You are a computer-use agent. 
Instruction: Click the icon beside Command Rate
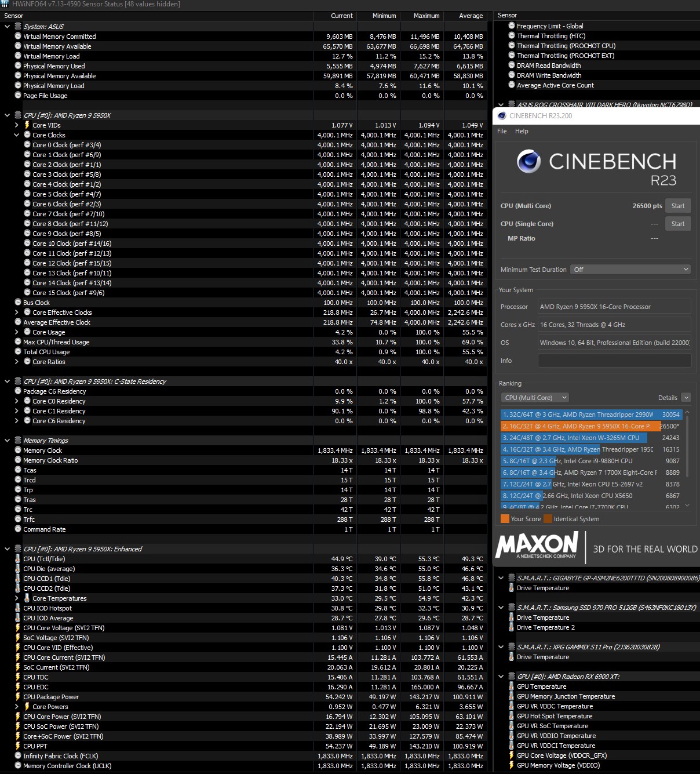pyautogui.click(x=18, y=529)
